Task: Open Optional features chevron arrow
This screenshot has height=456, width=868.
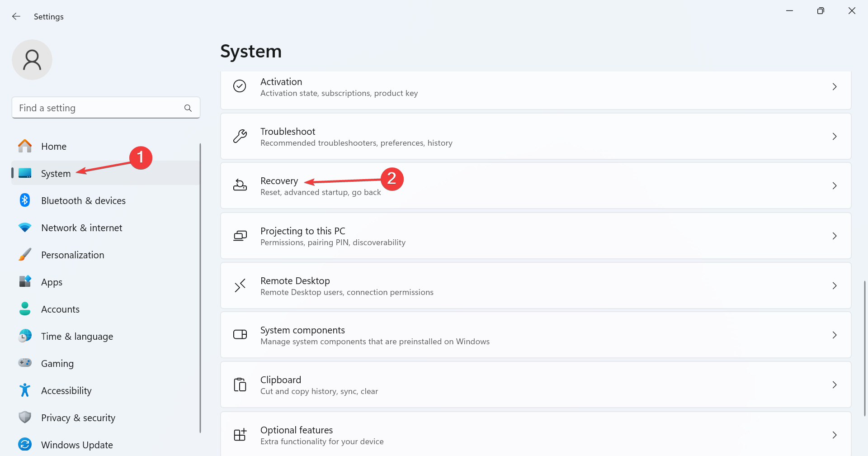Action: point(835,435)
